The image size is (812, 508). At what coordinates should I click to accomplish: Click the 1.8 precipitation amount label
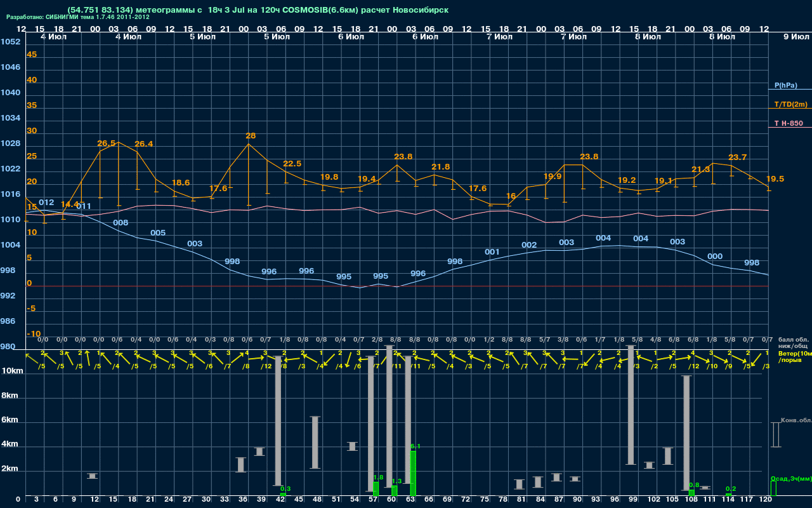378,477
